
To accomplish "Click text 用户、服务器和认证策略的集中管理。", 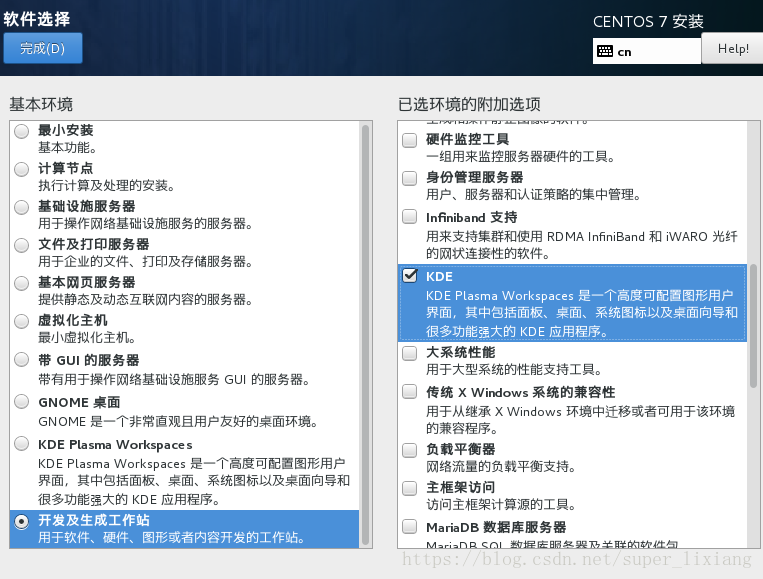I will (x=533, y=195).
